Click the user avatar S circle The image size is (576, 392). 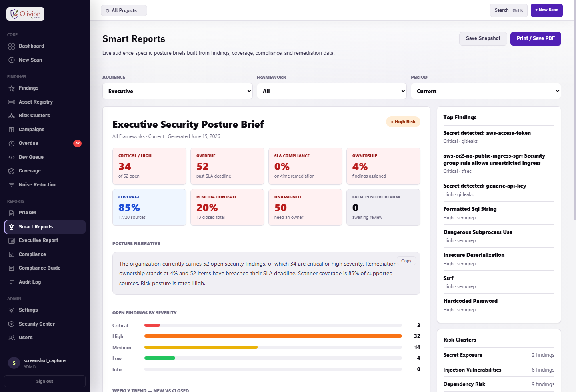point(14,363)
